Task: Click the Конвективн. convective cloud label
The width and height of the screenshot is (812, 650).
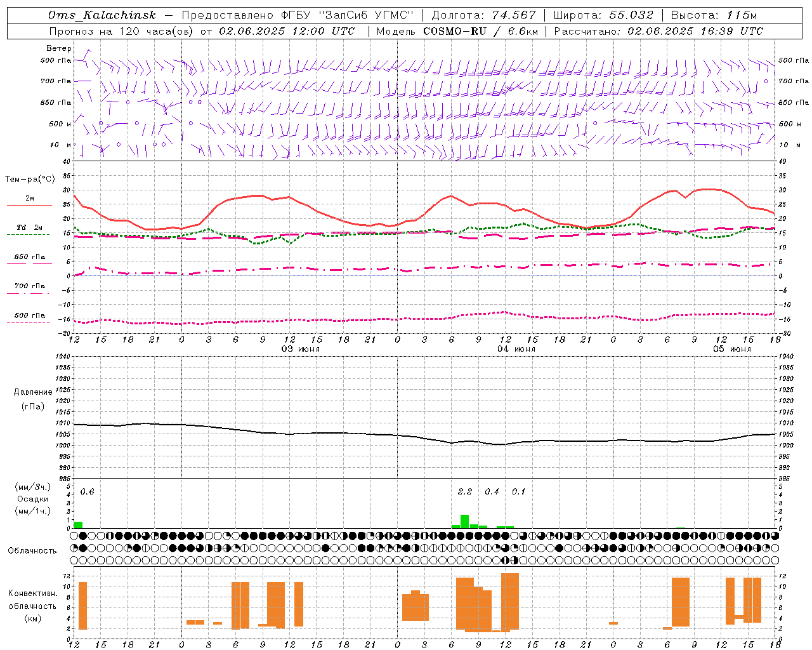Action: pos(33,594)
